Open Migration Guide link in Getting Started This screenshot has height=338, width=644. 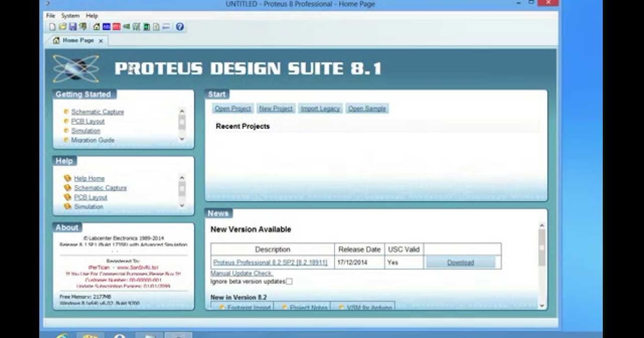93,140
